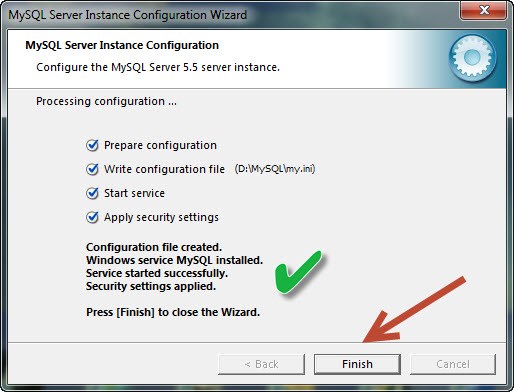Image resolution: width=514 pixels, height=392 pixels.
Task: Click the Write configuration file check icon
Action: pyautogui.click(x=92, y=169)
